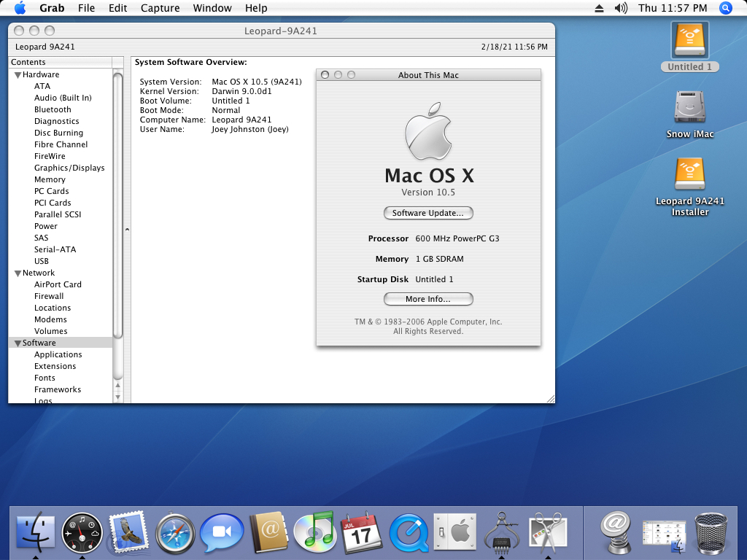
Task: Select Applications under Software
Action: (58, 354)
